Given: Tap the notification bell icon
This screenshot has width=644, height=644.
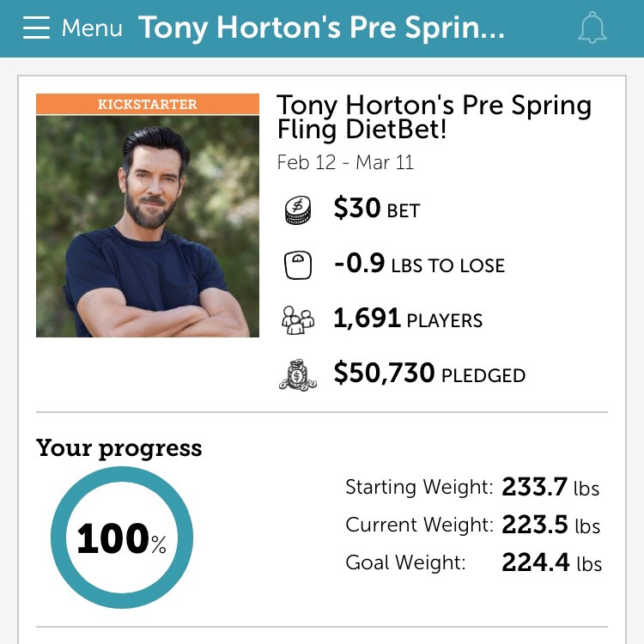Looking at the screenshot, I should pos(592,28).
